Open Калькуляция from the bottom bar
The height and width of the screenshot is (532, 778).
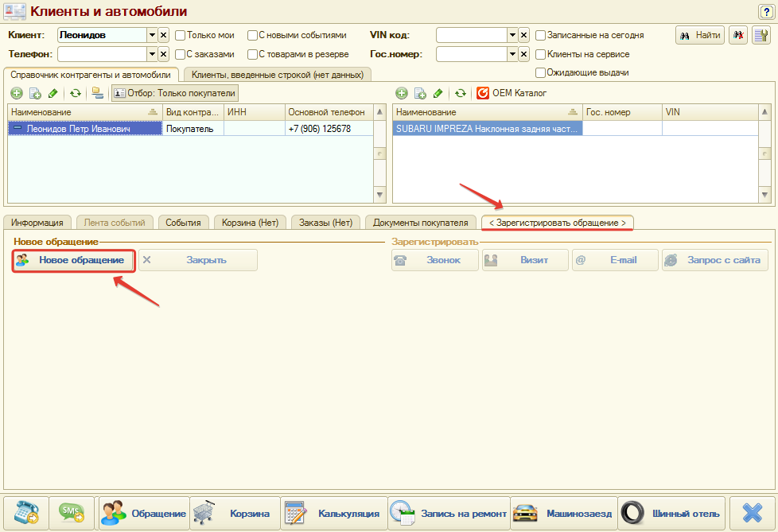pyautogui.click(x=334, y=513)
